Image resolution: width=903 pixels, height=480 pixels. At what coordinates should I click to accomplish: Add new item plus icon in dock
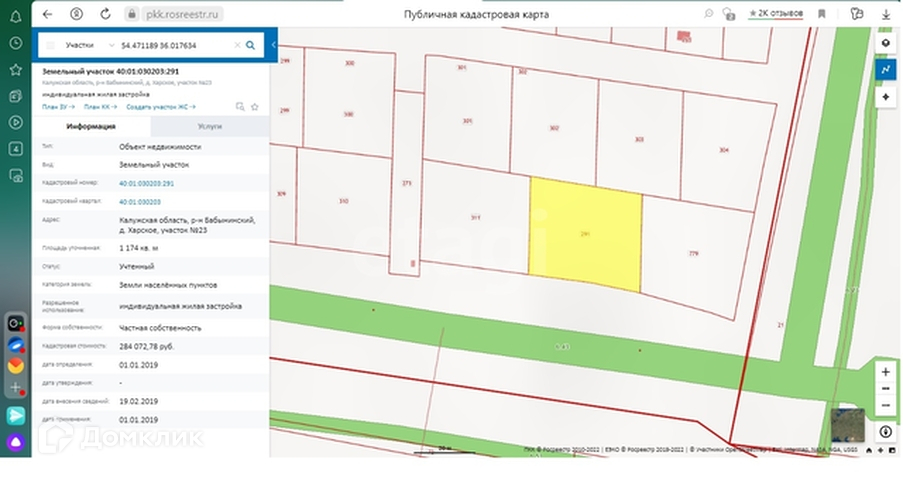tap(16, 387)
